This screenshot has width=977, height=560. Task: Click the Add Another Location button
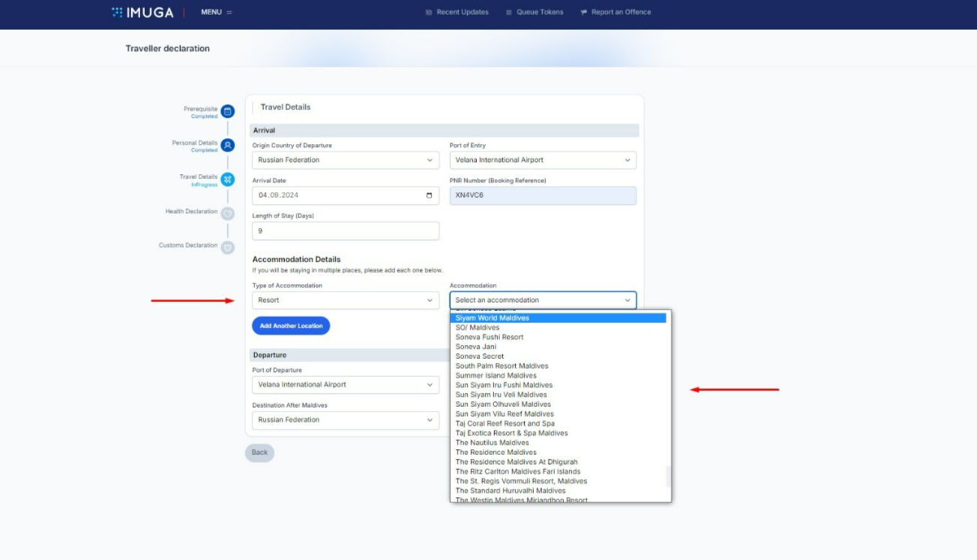(x=291, y=326)
